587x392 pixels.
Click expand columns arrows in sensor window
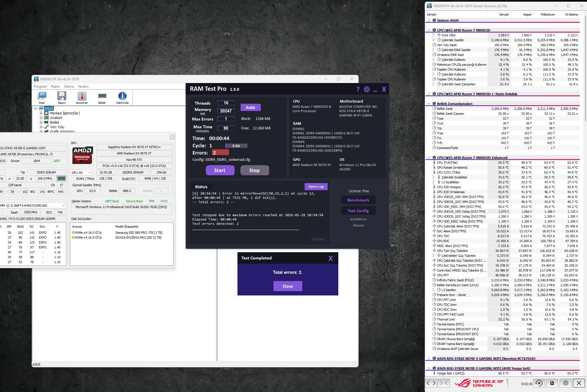(x=431, y=383)
